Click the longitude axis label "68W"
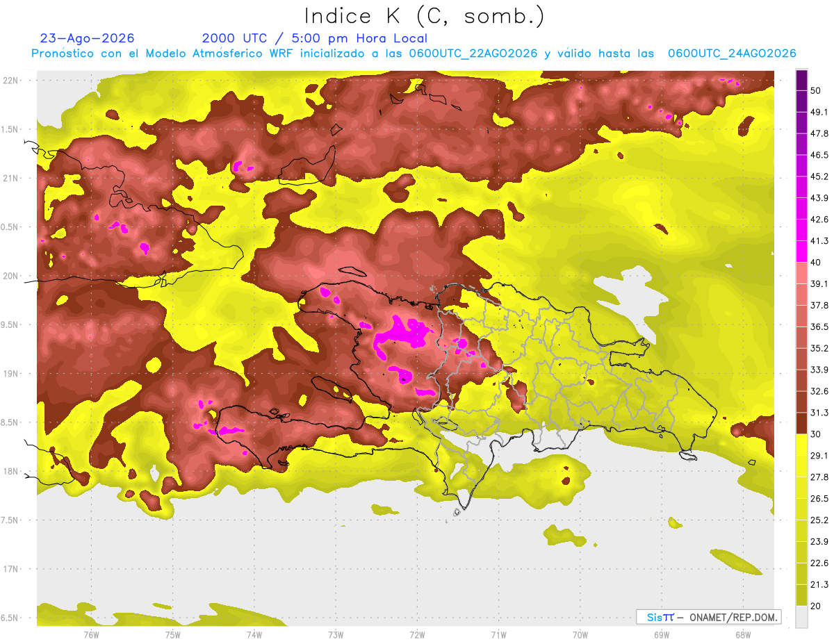The height and width of the screenshot is (644, 834). click(x=742, y=634)
